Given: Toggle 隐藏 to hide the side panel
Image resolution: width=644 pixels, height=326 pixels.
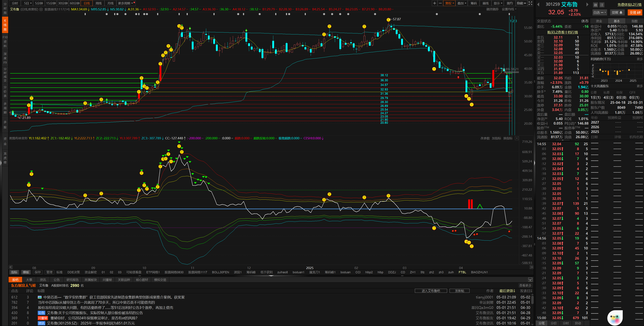Looking at the screenshot, I should [x=521, y=3].
